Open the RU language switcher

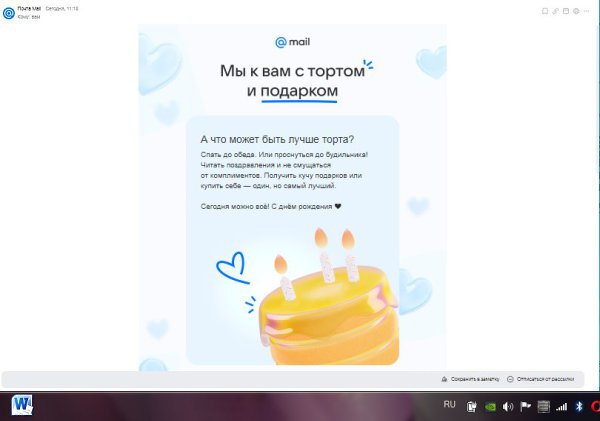450,405
